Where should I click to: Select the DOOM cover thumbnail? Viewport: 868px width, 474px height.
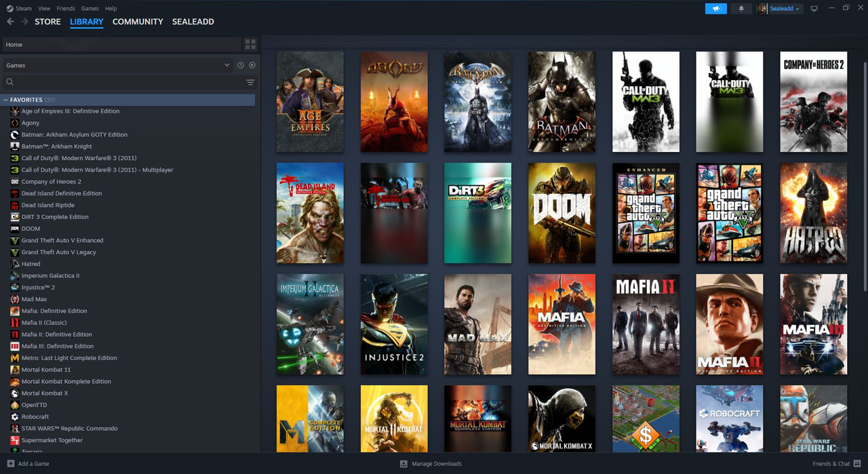561,213
